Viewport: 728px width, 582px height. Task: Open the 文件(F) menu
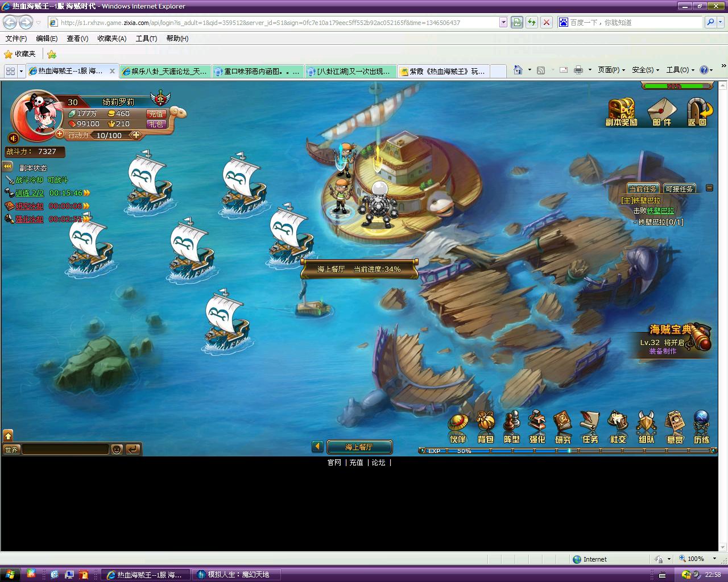[x=16, y=39]
